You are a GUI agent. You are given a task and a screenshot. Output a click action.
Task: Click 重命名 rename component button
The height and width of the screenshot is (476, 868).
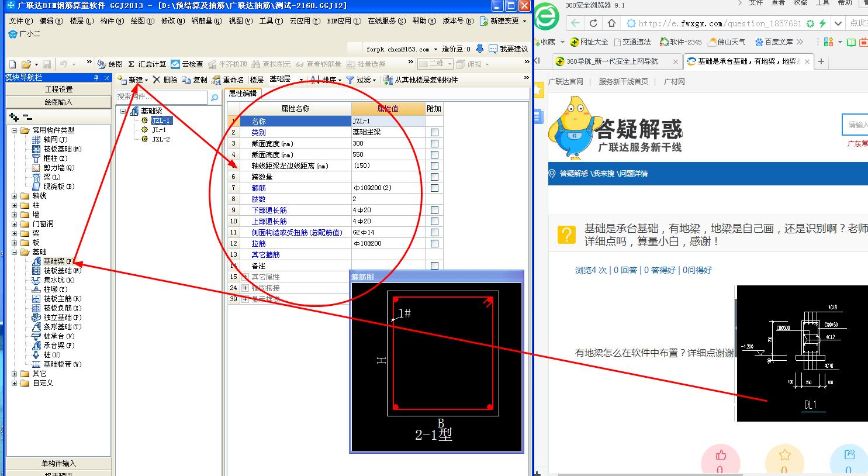pyautogui.click(x=228, y=80)
